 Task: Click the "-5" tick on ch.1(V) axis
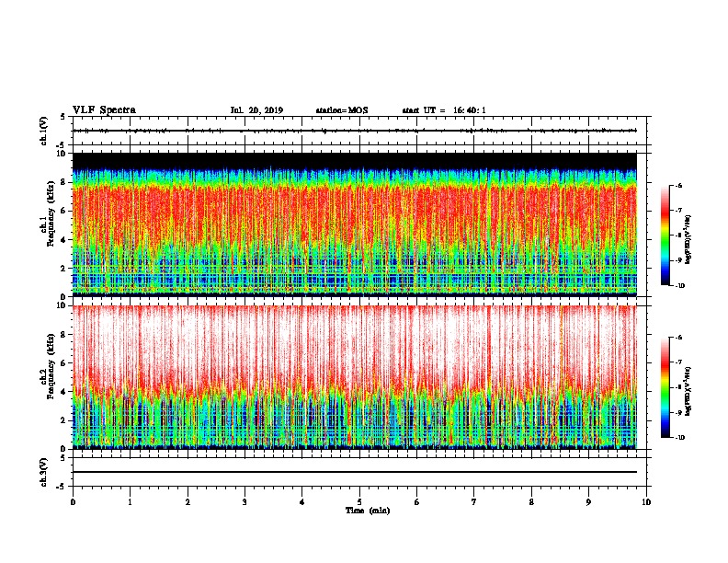point(62,145)
